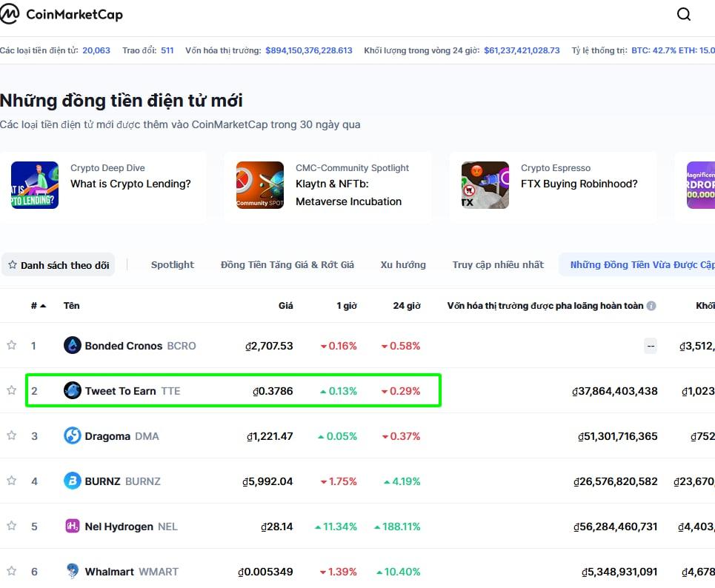Open Truy cập nhiều nhất tab
This screenshot has height=588, width=715.
click(498, 265)
